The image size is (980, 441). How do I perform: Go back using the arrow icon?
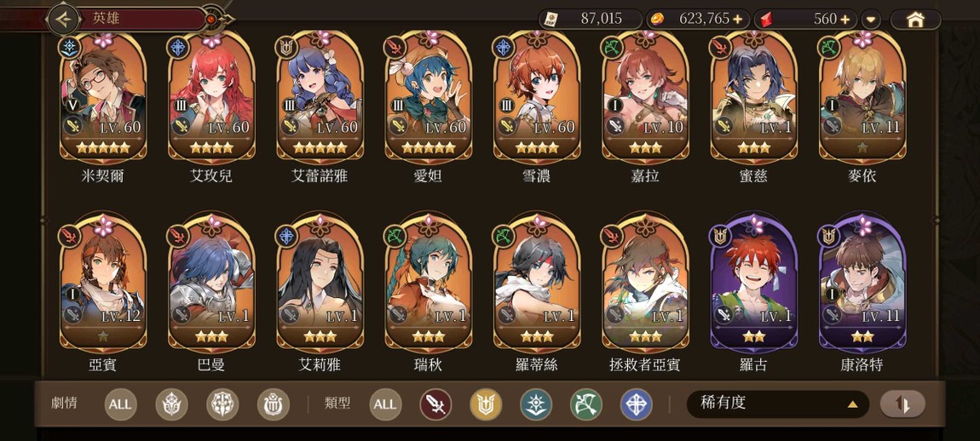coord(63,20)
